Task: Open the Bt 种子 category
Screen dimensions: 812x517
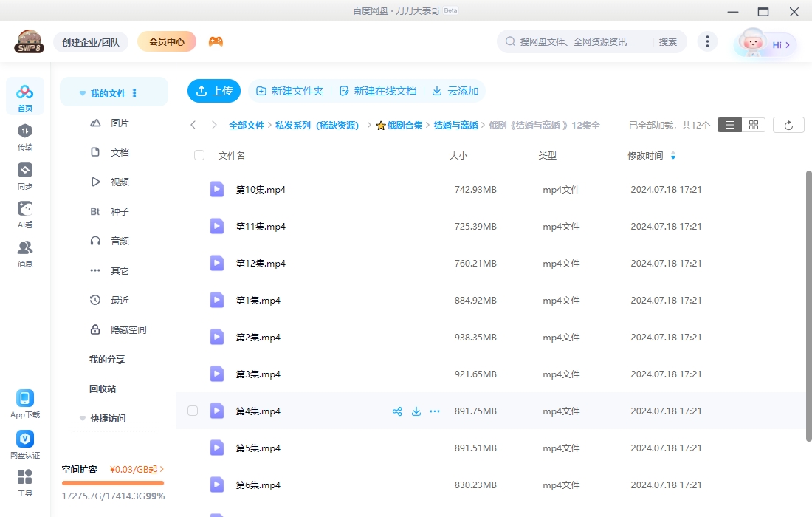Action: [114, 211]
